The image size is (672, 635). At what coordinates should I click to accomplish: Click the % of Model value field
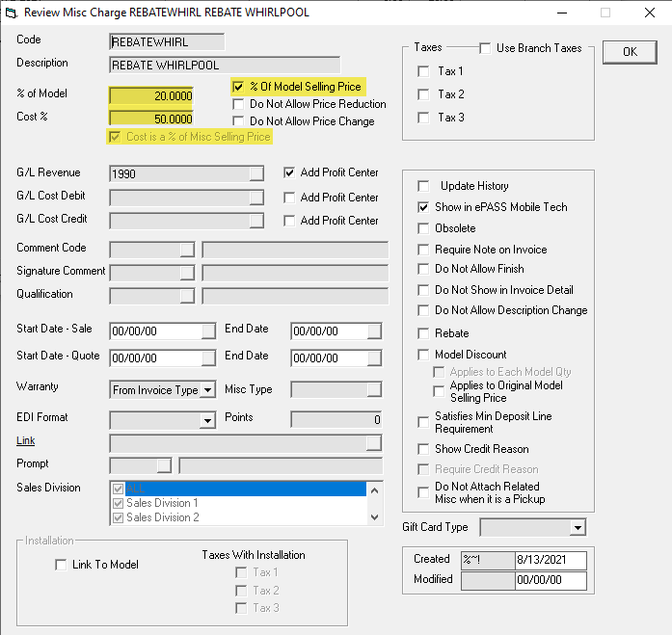point(151,96)
